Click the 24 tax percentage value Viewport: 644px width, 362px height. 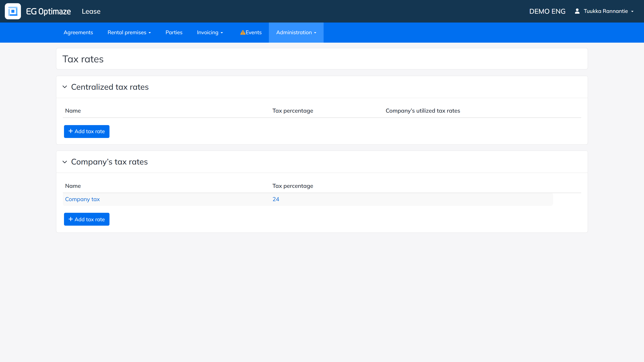coord(276,199)
